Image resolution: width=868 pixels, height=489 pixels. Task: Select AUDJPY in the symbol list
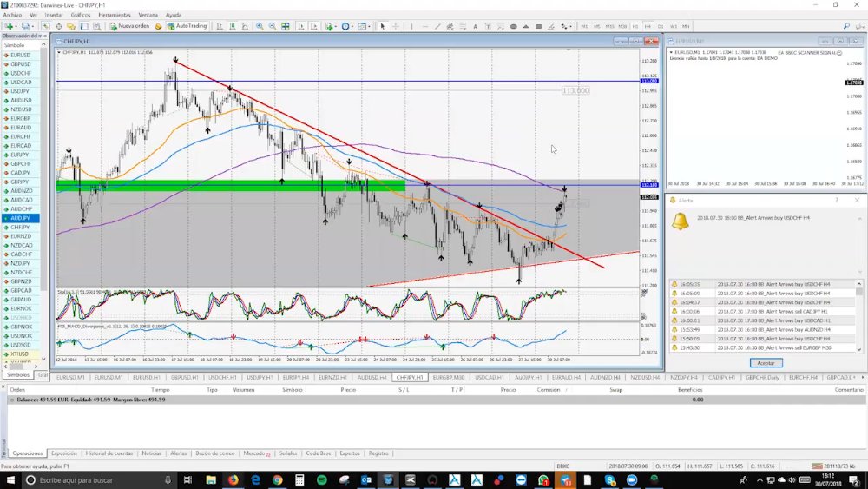21,218
